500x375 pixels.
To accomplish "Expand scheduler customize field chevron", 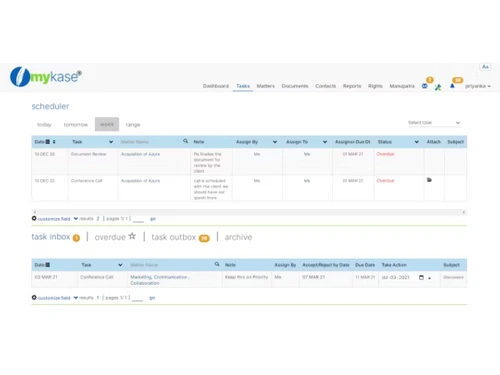I will (76, 219).
